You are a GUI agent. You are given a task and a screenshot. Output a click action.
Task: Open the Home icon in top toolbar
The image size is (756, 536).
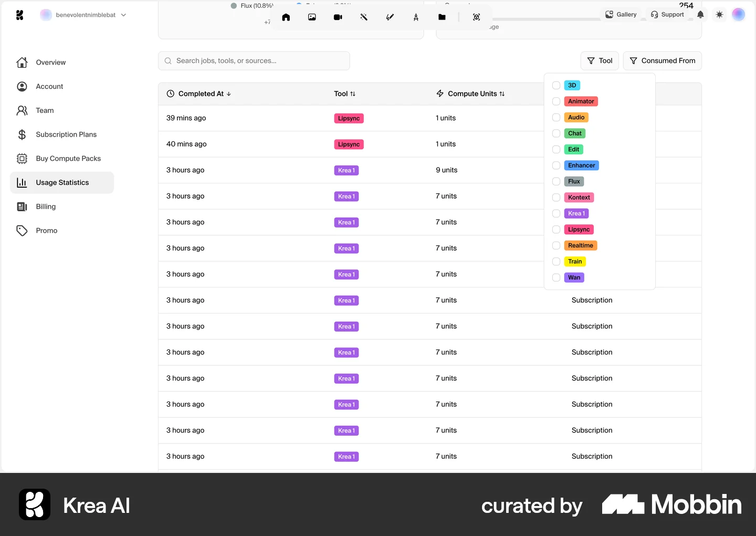[286, 17]
